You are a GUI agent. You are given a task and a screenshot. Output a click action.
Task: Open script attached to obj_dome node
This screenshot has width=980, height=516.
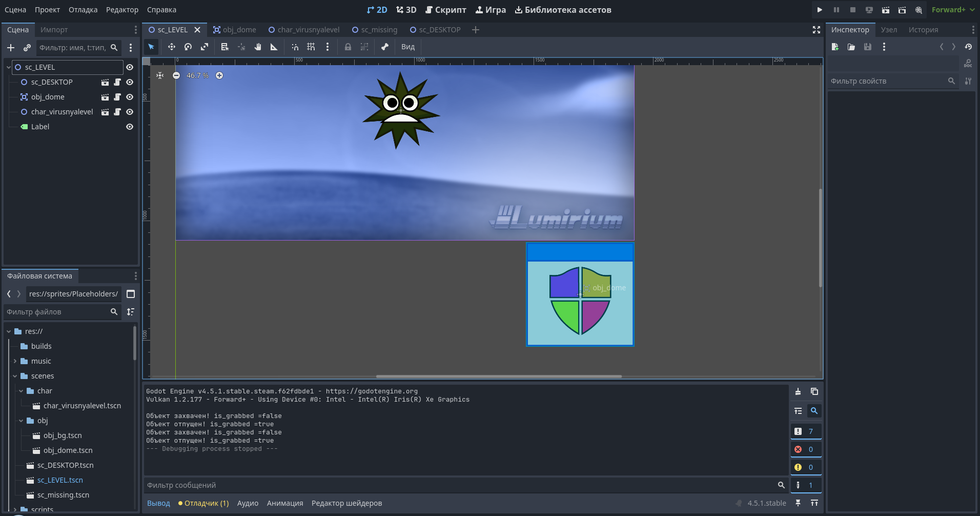click(x=117, y=97)
